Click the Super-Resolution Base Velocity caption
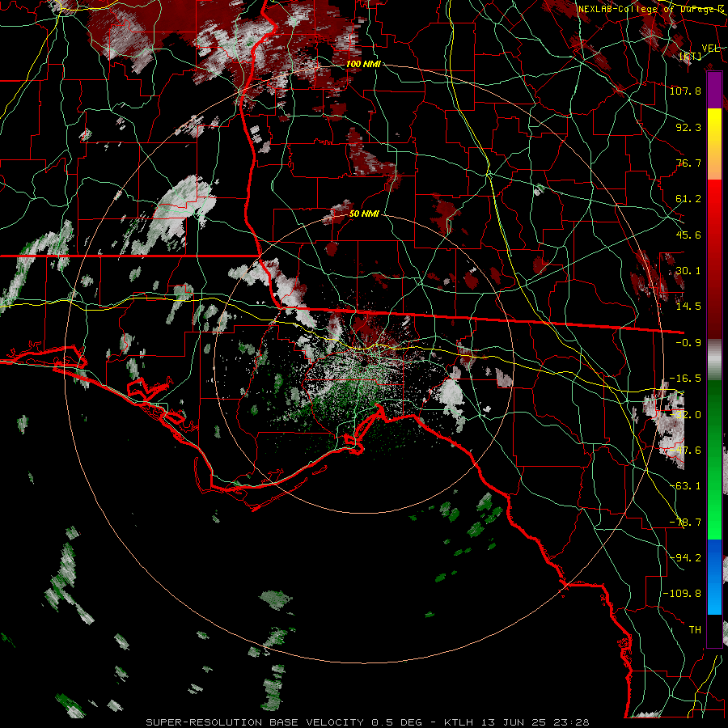 point(368,722)
